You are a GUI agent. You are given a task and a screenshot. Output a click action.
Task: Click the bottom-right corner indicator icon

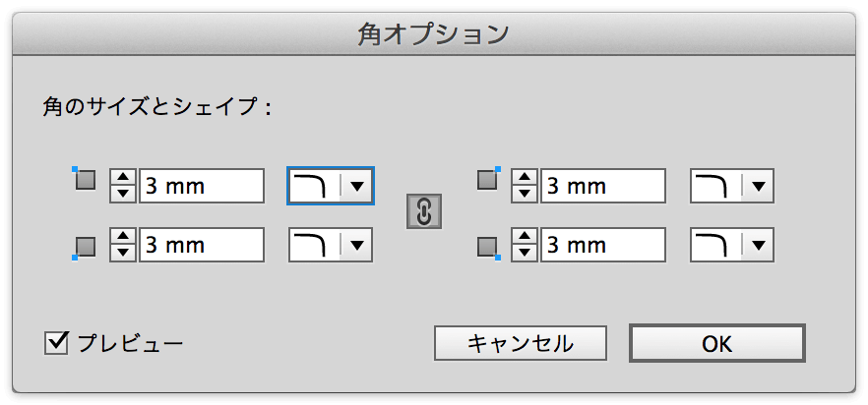489,248
